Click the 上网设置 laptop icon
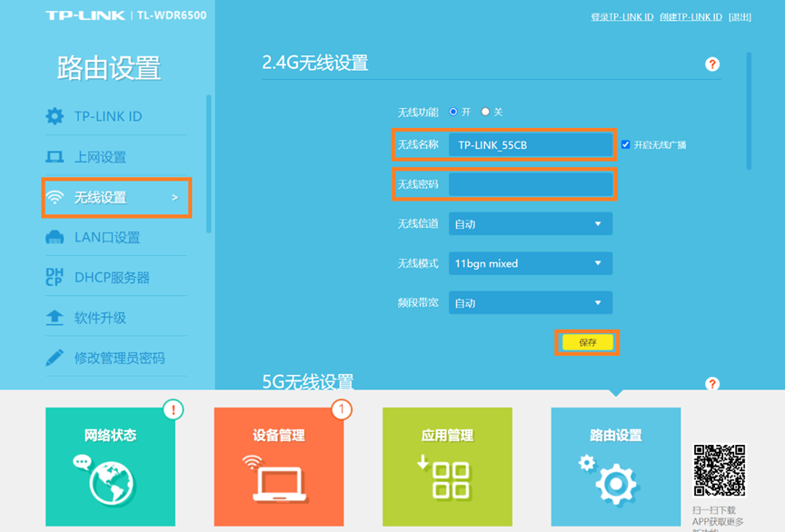The width and height of the screenshot is (785, 532). coord(55,157)
